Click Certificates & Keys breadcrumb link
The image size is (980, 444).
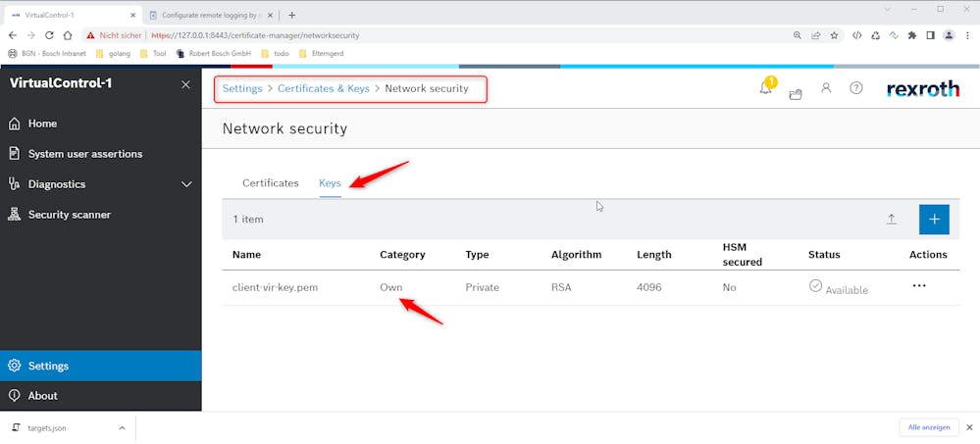(x=324, y=88)
